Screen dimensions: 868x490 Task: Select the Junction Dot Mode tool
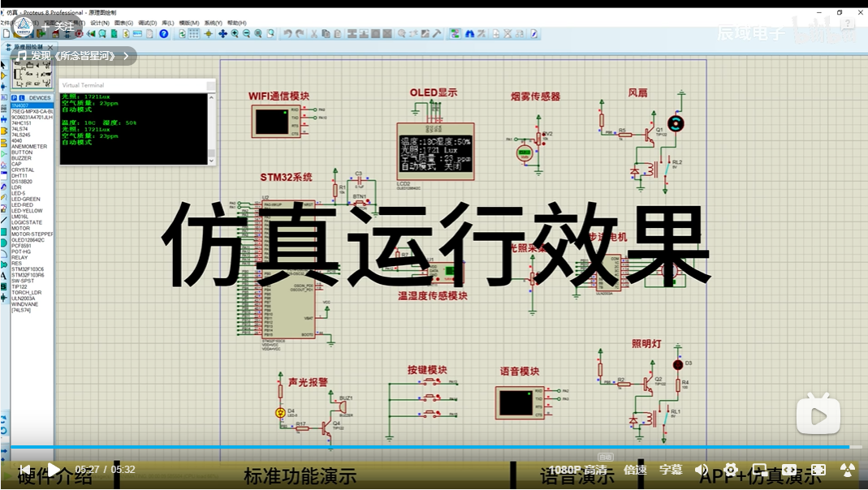coord(4,87)
